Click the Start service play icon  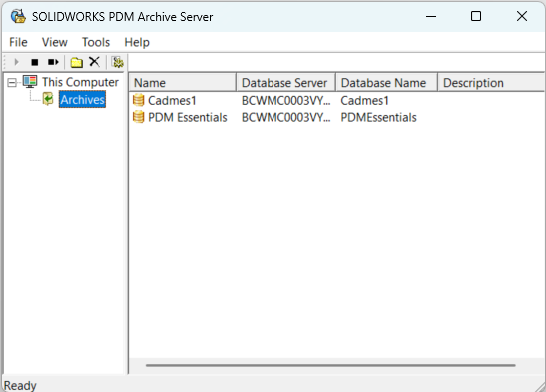tap(16, 62)
